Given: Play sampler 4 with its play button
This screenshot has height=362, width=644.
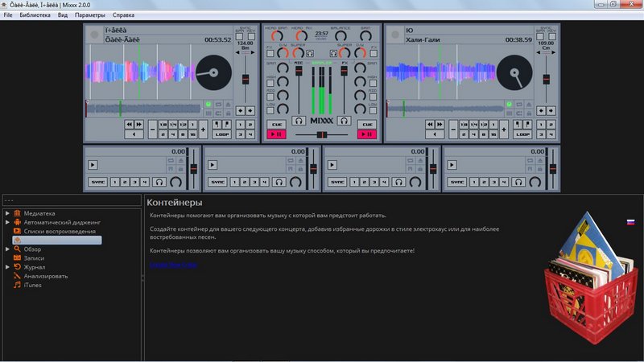Looking at the screenshot, I should click(x=452, y=165).
